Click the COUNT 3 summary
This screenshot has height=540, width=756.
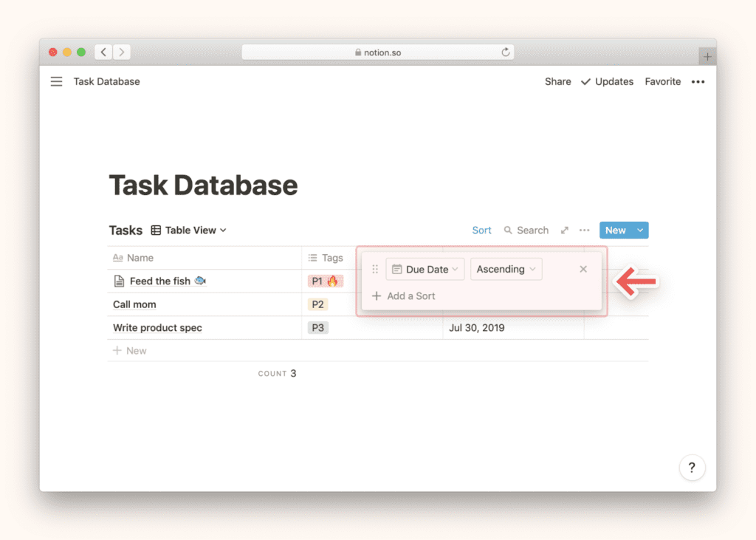(x=278, y=374)
